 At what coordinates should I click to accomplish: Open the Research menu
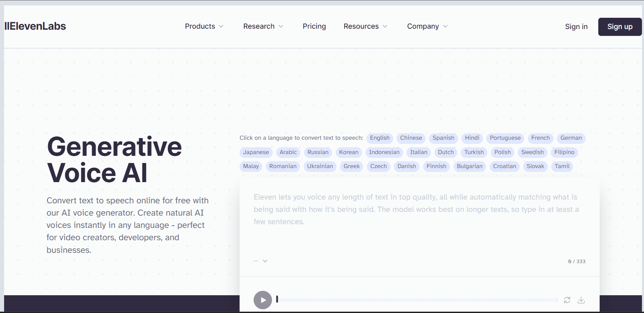pyautogui.click(x=263, y=26)
